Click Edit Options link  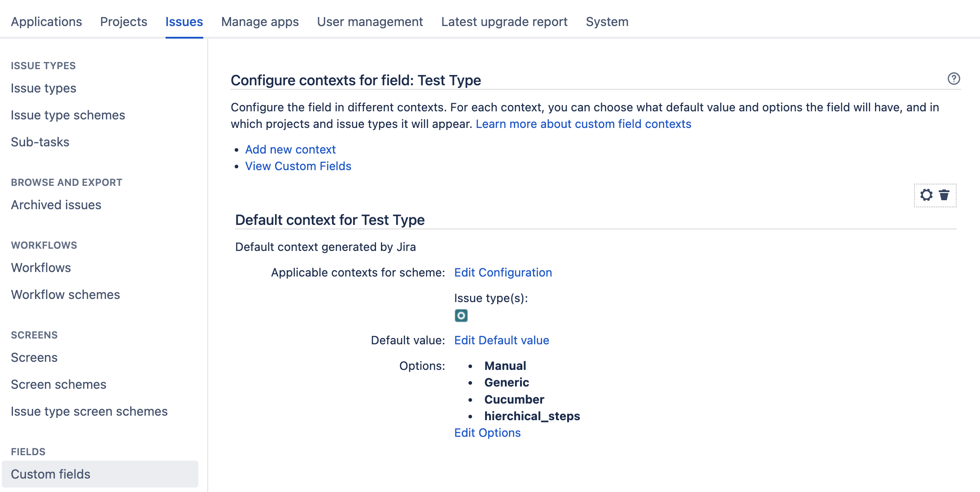click(x=487, y=433)
